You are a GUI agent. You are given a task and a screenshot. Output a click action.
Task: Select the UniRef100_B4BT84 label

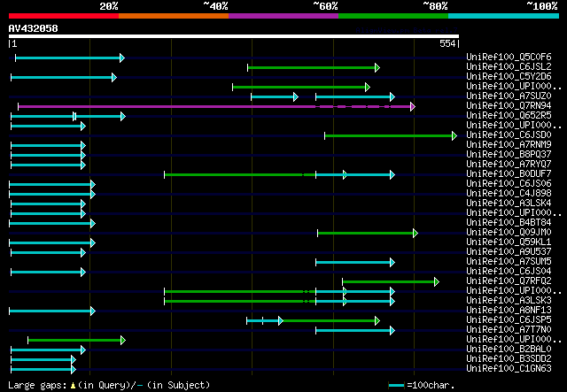pyautogui.click(x=509, y=222)
